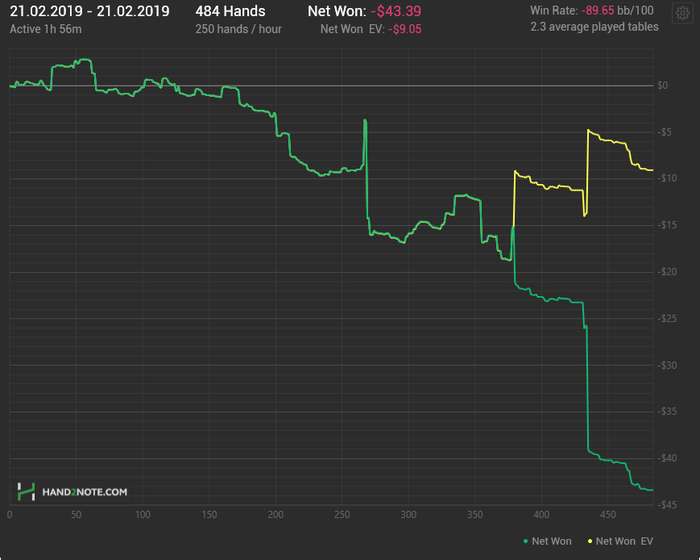700x560 pixels.
Task: Click the -$45 y-axis label
Action: 667,505
